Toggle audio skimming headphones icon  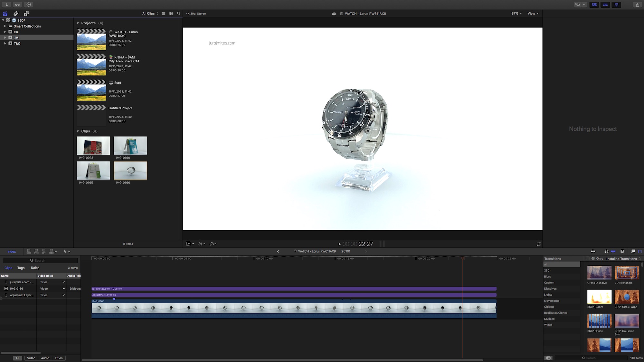point(606,251)
